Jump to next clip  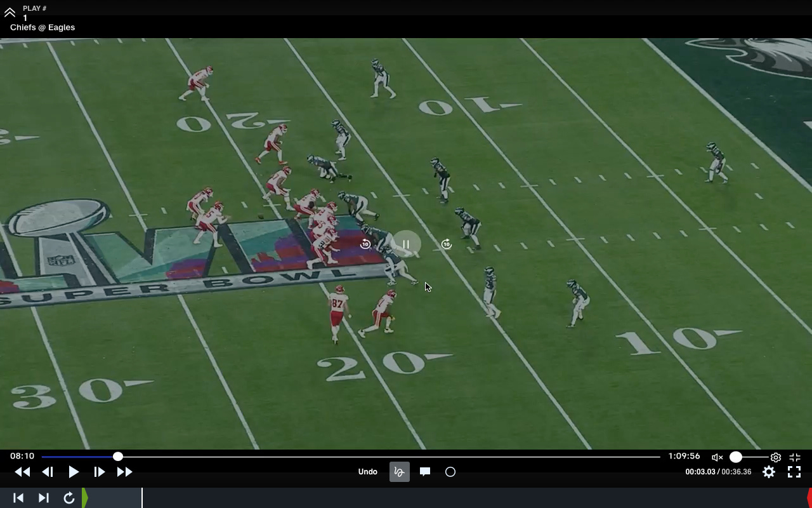click(x=44, y=498)
